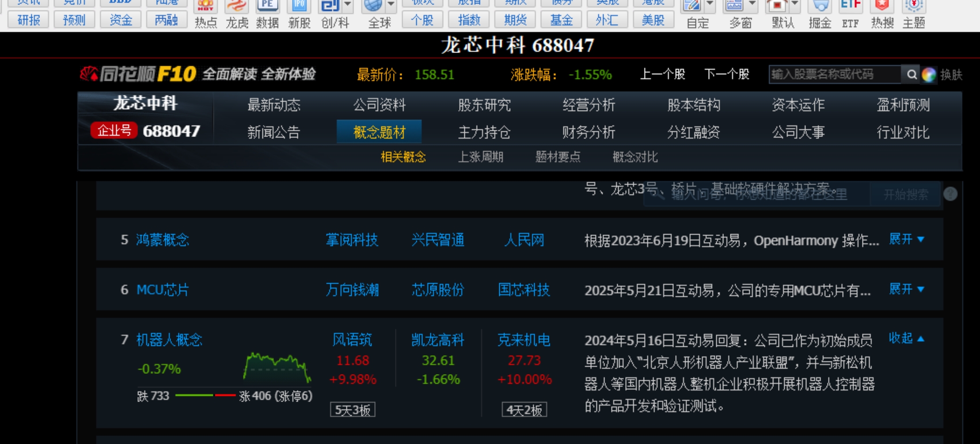Open the 创/科 dropdown arrow

pos(348,4)
